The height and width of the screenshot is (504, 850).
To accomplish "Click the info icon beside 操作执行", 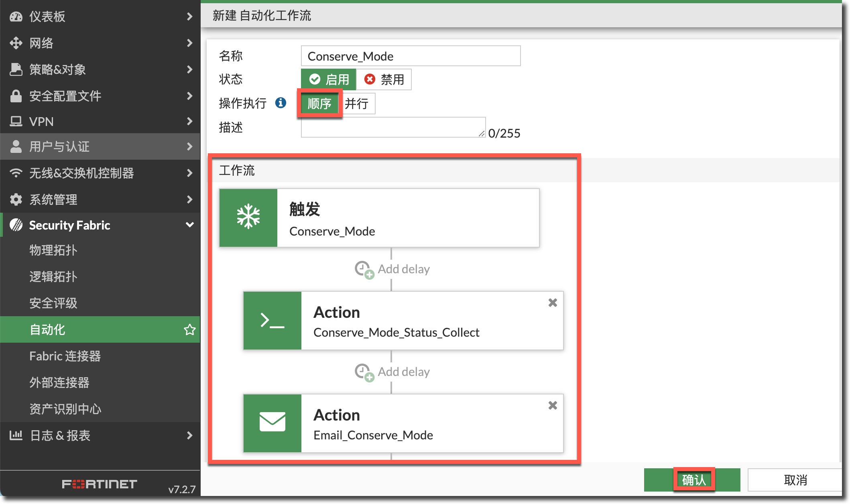I will click(281, 103).
